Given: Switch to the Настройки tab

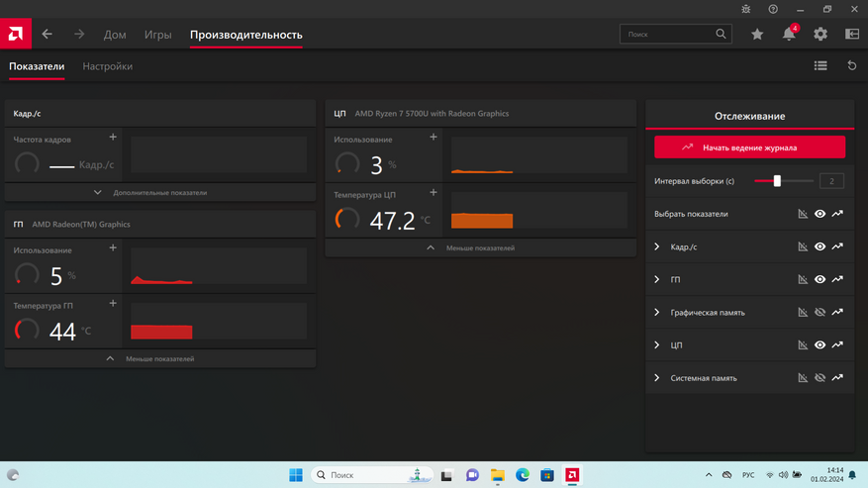Looking at the screenshot, I should [x=107, y=66].
